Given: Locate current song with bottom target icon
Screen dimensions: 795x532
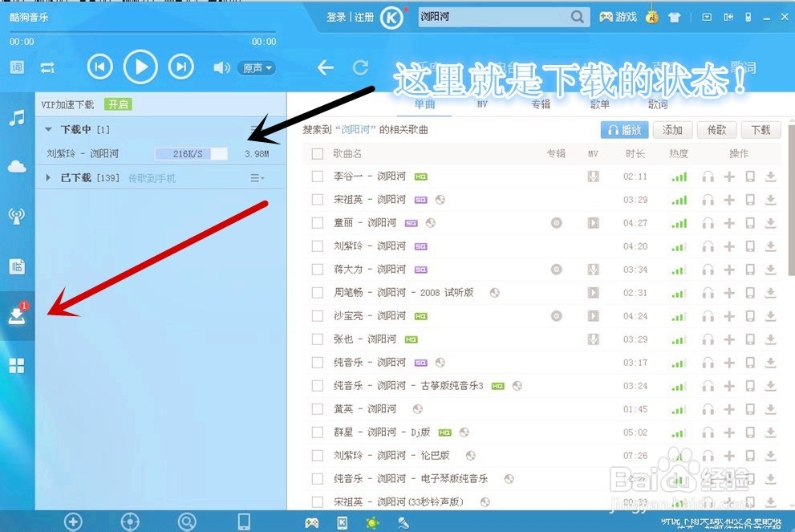Looking at the screenshot, I should pyautogui.click(x=130, y=522).
